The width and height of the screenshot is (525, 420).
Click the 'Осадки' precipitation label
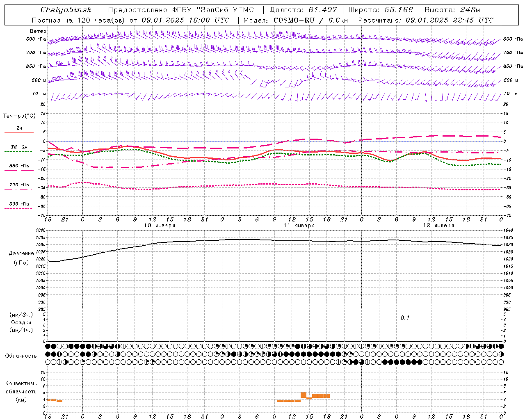21,322
